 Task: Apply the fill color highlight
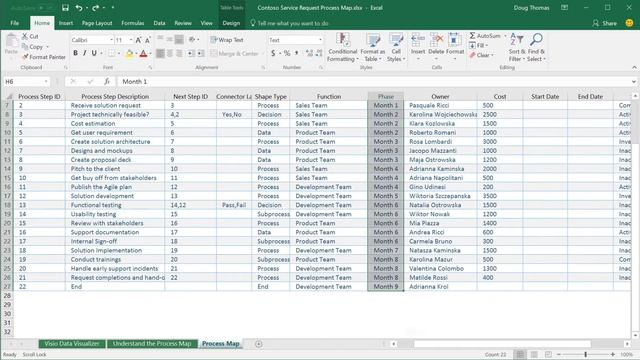coord(129,53)
